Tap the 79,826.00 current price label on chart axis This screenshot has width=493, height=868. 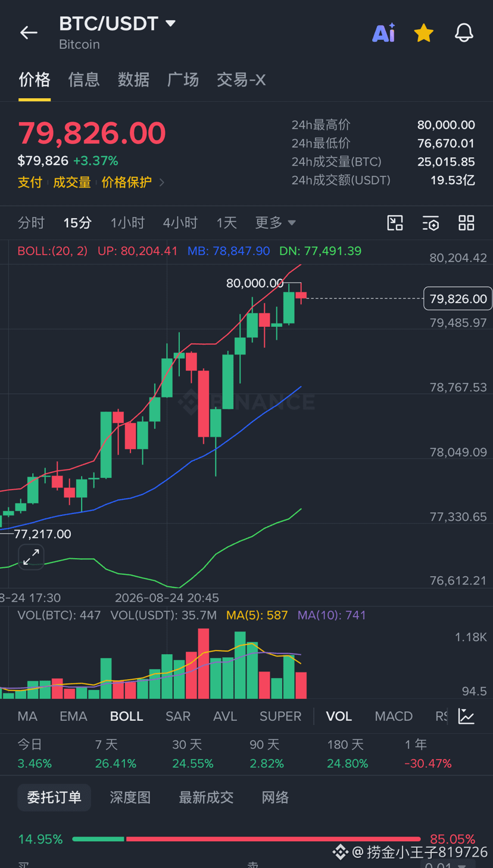coord(458,298)
